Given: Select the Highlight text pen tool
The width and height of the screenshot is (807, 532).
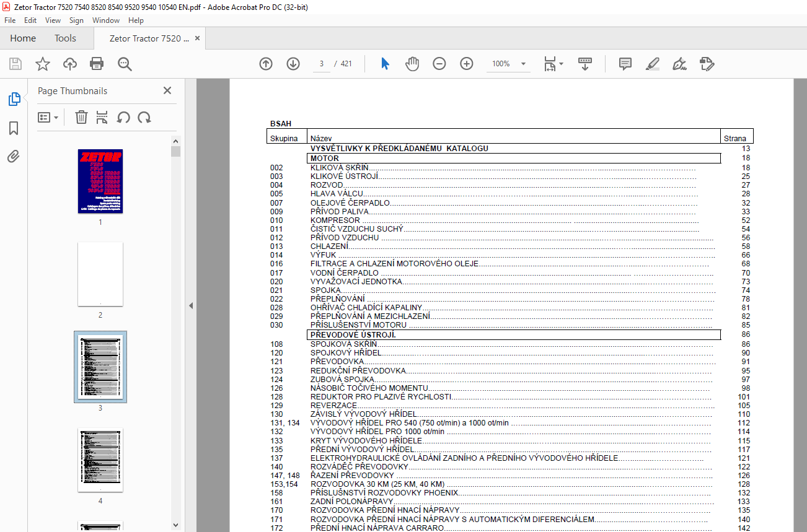Looking at the screenshot, I should pos(652,64).
